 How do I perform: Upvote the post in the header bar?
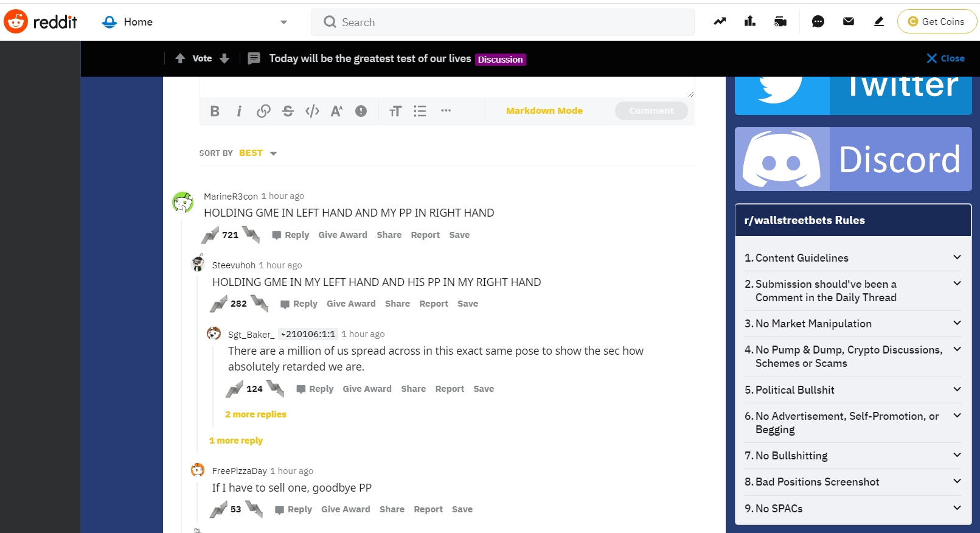(x=180, y=58)
